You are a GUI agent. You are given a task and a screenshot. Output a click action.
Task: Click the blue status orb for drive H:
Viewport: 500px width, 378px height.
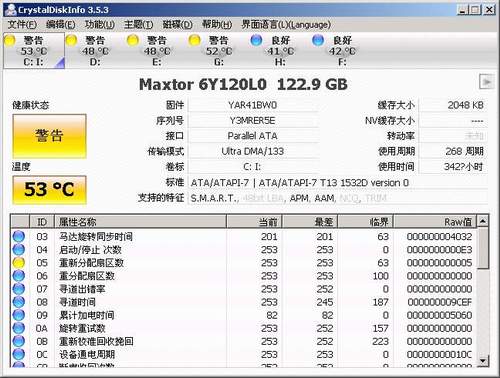pyautogui.click(x=256, y=40)
